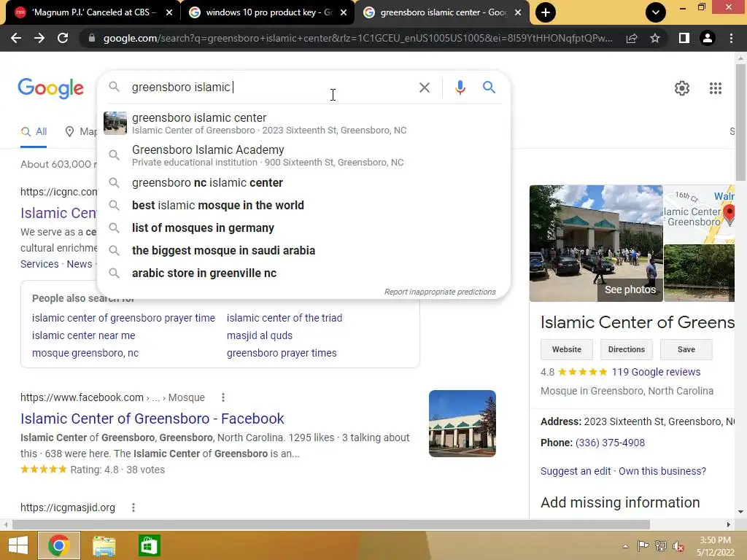This screenshot has width=747, height=560.
Task: Open mosque greensboro, nc link
Action: tap(85, 354)
